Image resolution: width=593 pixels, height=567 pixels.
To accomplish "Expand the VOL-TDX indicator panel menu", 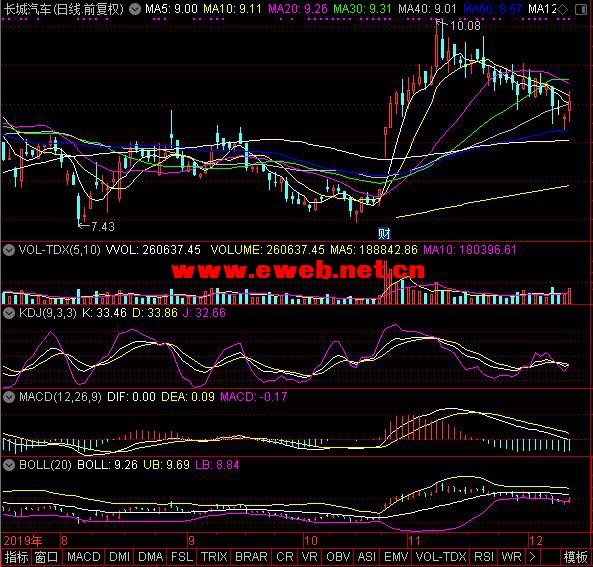I will (9, 250).
